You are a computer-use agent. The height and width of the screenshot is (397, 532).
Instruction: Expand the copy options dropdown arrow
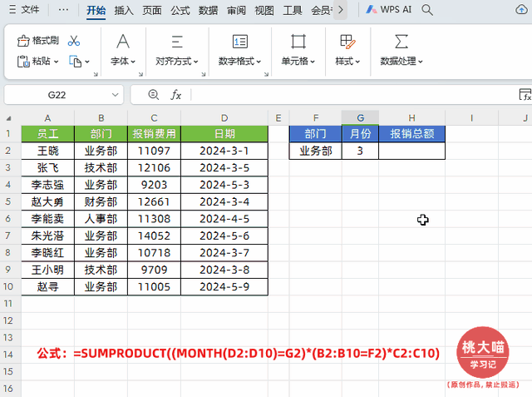coord(87,62)
